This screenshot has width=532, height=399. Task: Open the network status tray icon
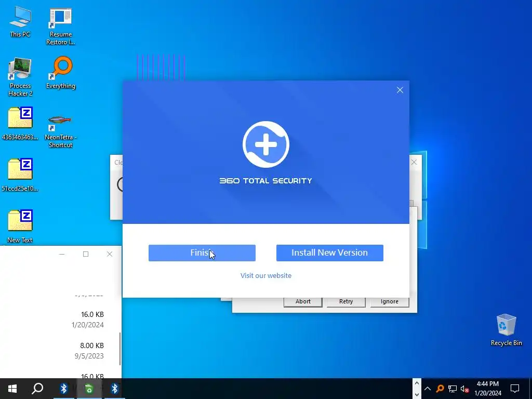[x=453, y=389]
